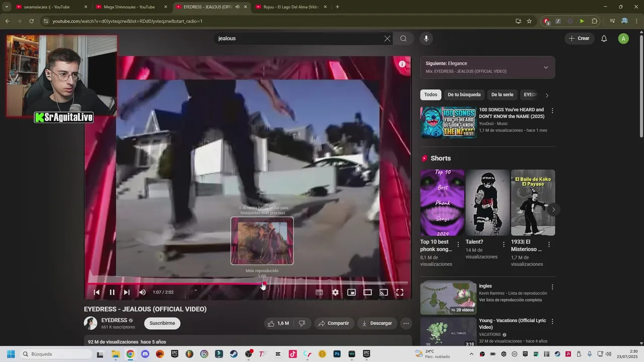Mute the video player volume
The width and height of the screenshot is (644, 362).
(x=142, y=292)
